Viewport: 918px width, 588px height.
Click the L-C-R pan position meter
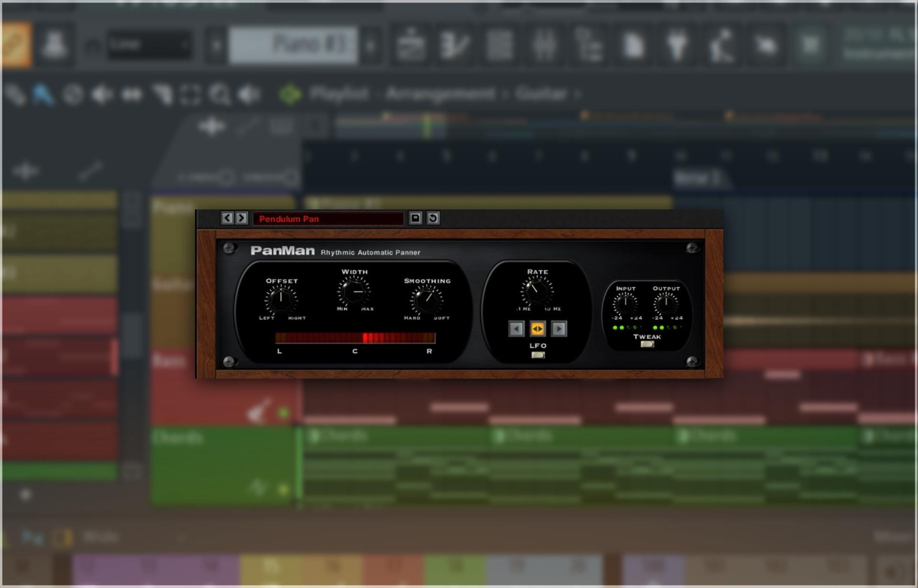(355, 338)
